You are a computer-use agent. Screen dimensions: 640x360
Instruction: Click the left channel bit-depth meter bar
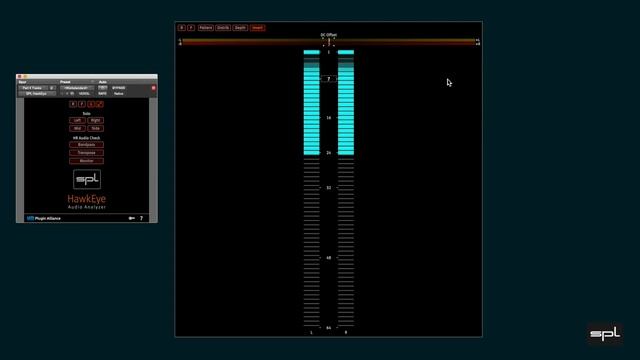[x=311, y=188]
